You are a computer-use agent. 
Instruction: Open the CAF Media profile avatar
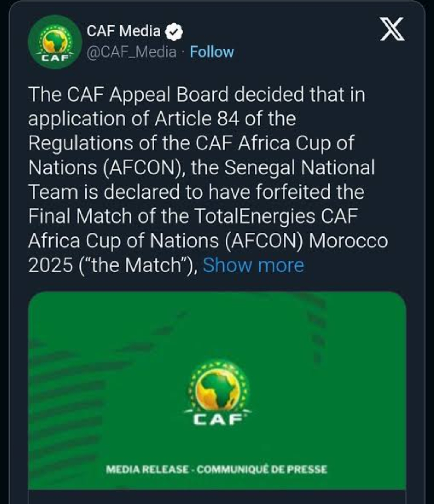coord(55,42)
